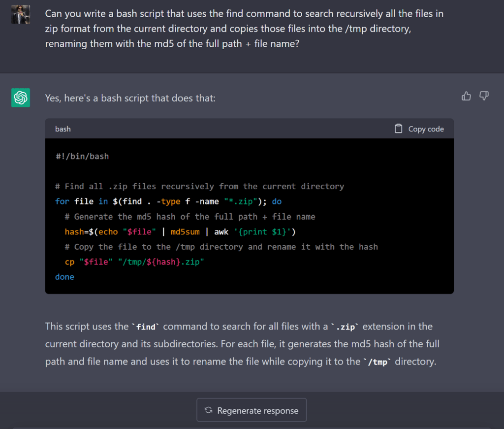
Task: Click the user profile avatar
Action: [21, 14]
